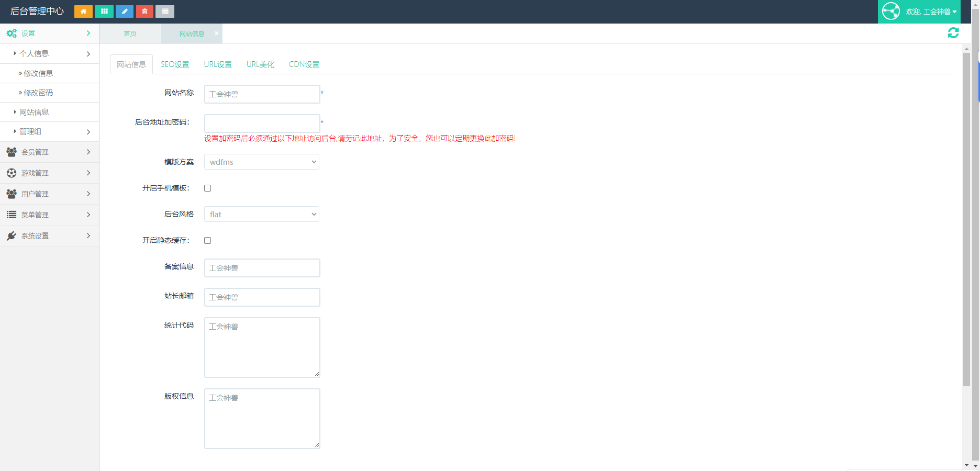Focus the 版权信息 textarea
This screenshot has height=471, width=980.
262,419
